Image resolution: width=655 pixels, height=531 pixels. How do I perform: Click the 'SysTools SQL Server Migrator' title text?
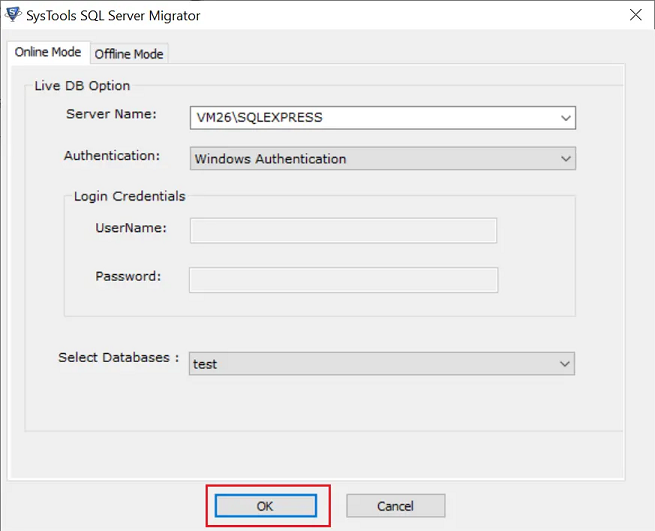pos(113,16)
